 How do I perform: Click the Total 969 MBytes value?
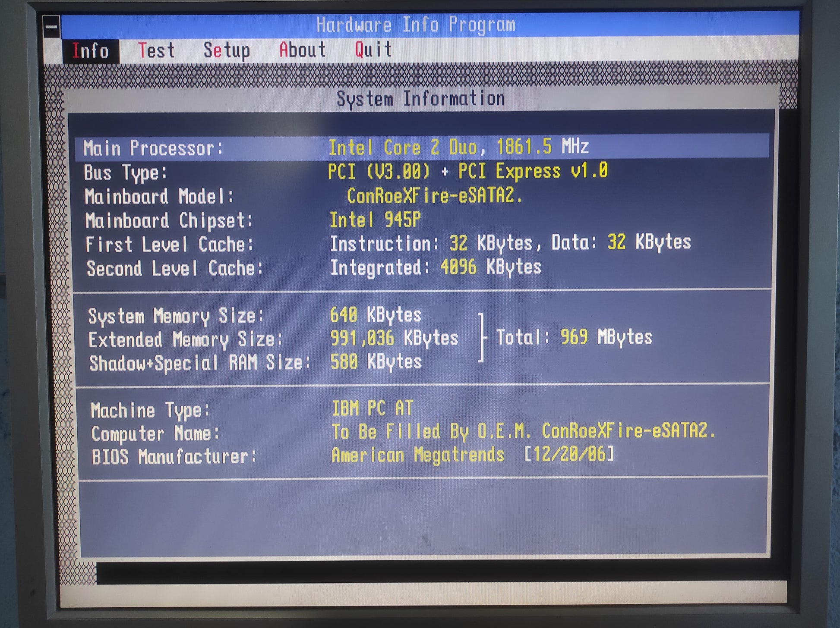[574, 337]
